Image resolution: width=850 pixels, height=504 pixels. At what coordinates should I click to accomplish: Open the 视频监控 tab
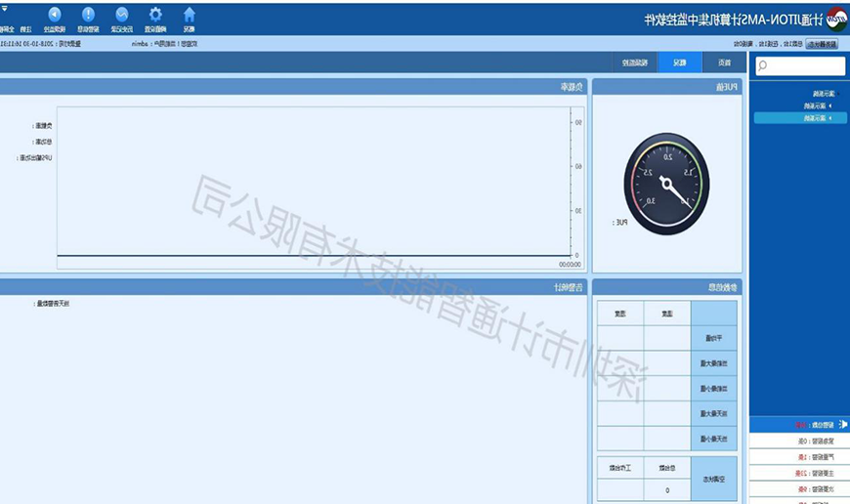pos(637,63)
